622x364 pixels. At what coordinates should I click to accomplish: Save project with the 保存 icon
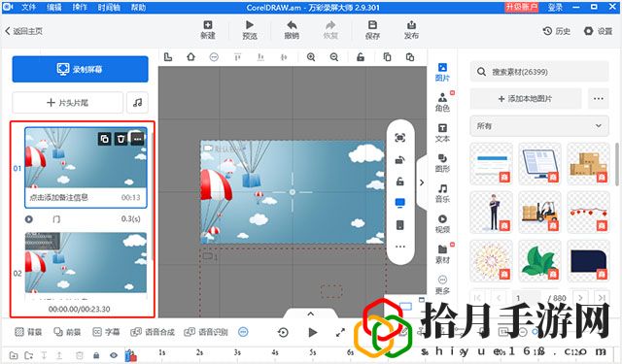(372, 25)
